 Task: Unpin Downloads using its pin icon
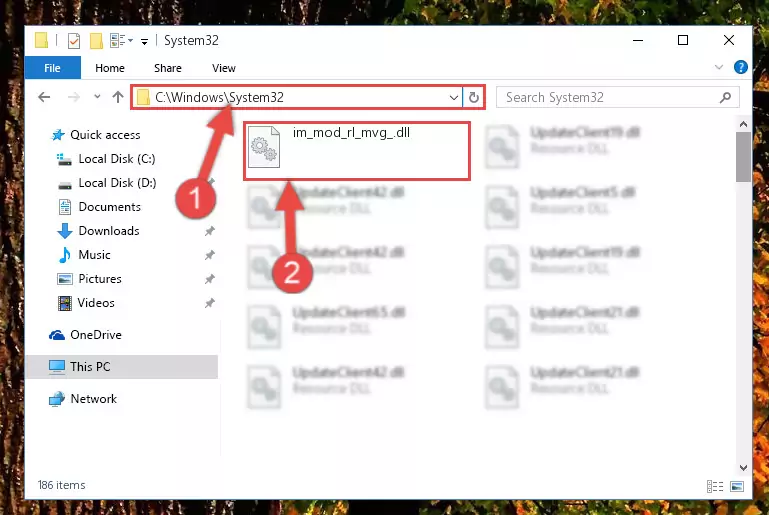[x=209, y=231]
